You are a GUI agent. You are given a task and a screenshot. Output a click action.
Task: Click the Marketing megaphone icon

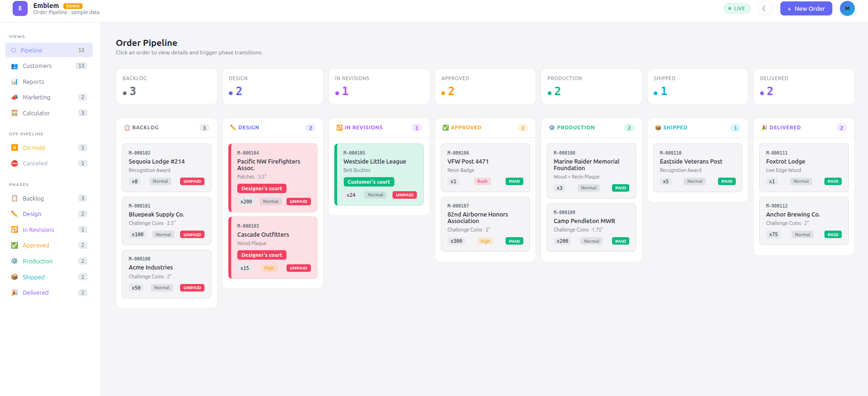pyautogui.click(x=15, y=97)
